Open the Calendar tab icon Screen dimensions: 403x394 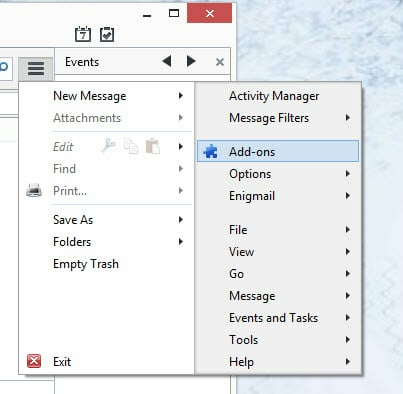pos(83,34)
